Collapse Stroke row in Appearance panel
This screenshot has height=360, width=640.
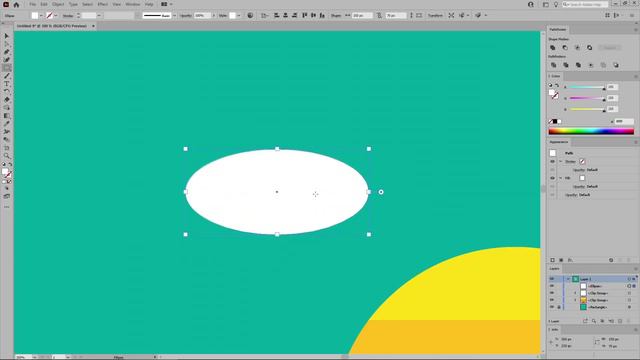click(560, 162)
